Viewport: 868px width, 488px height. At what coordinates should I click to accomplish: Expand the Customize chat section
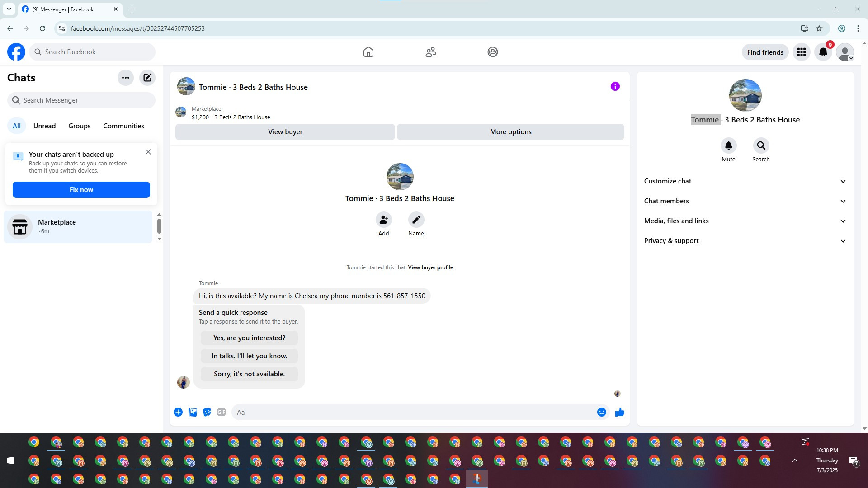point(745,181)
